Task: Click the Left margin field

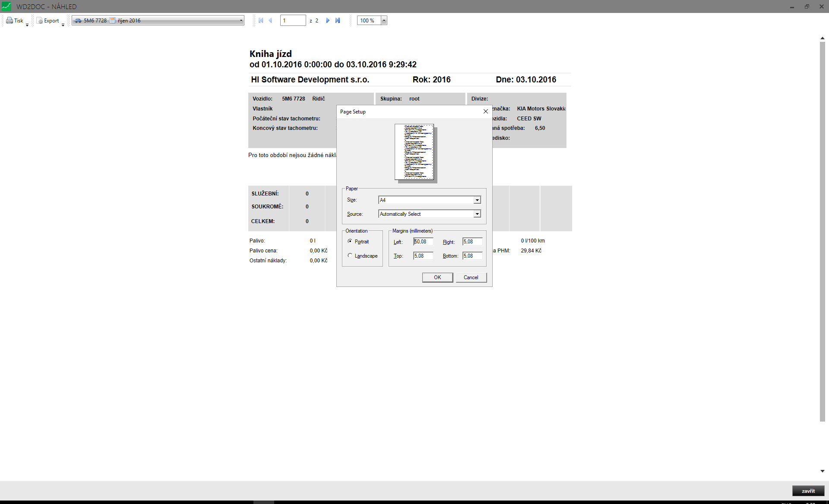Action: [x=423, y=242]
